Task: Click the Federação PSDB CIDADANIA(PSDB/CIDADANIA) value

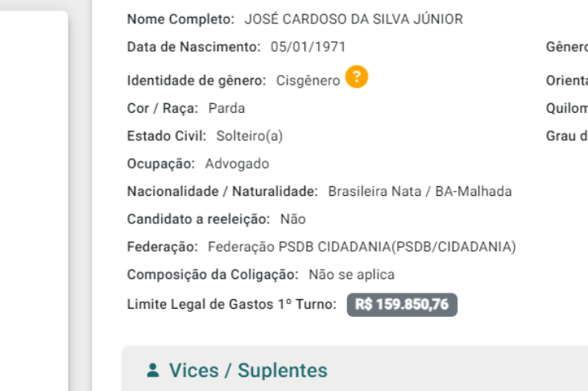Action: click(x=362, y=247)
